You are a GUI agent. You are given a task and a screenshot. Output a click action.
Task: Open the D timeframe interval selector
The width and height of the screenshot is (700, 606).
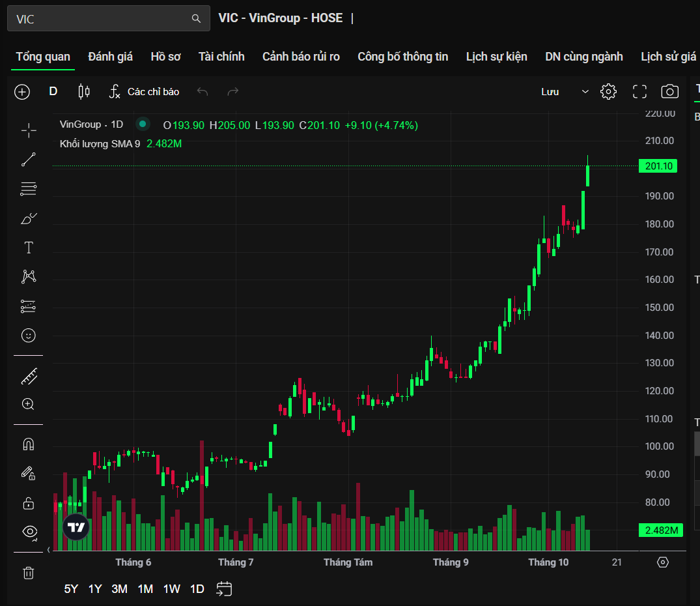(x=53, y=92)
